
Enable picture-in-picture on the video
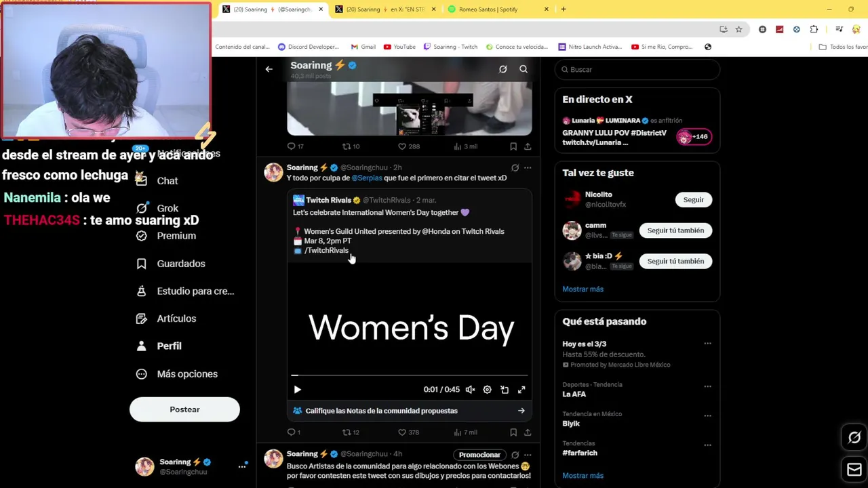click(x=505, y=390)
